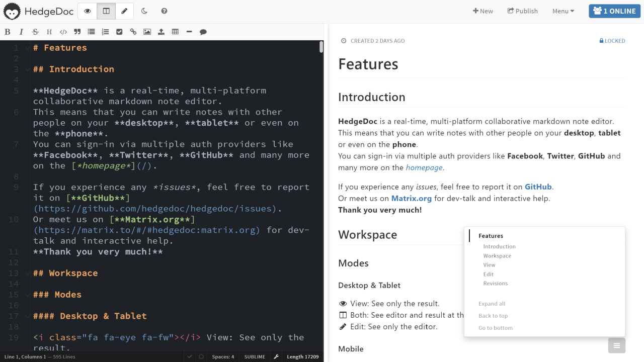Insert a blockquote using the quote icon
Image resolution: width=644 pixels, height=362 pixels.
pyautogui.click(x=77, y=31)
